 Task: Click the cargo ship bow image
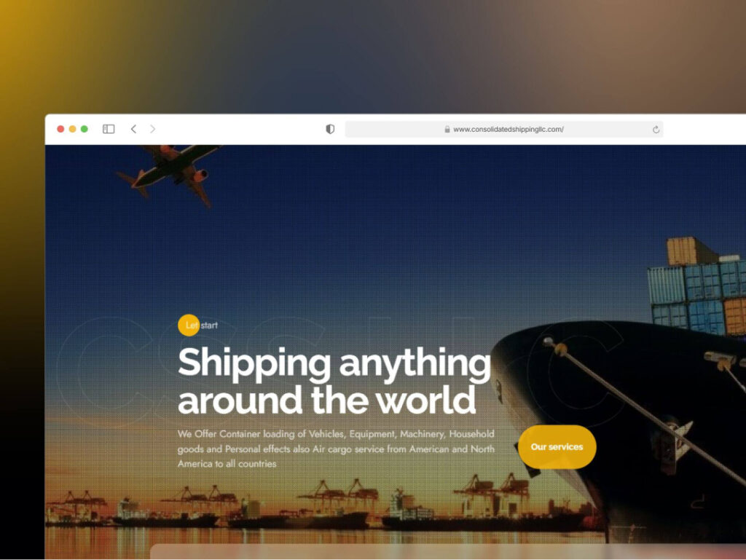(x=619, y=428)
